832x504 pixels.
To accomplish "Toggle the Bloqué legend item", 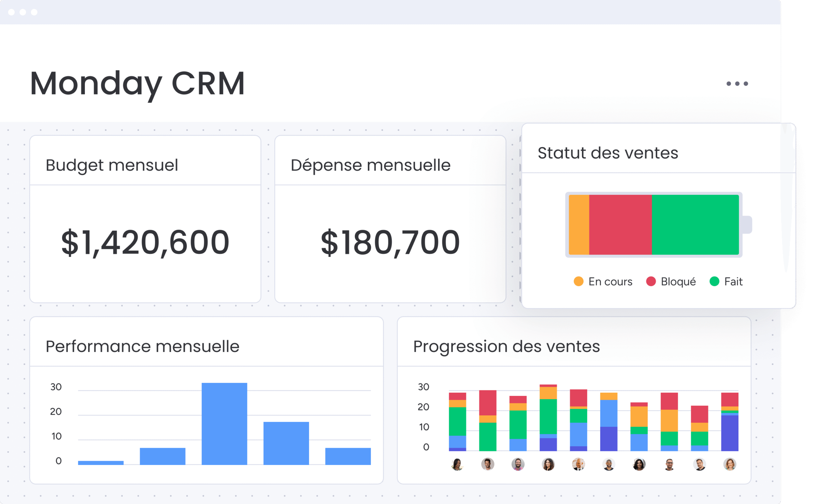I will click(x=671, y=281).
